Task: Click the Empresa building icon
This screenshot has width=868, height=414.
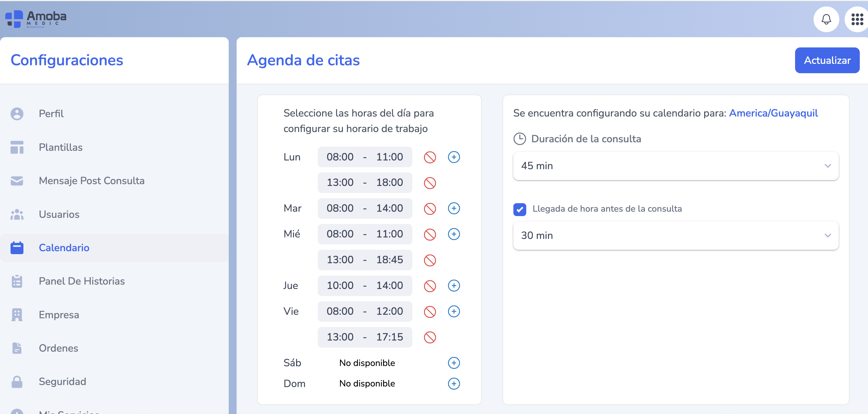Action: 16,315
